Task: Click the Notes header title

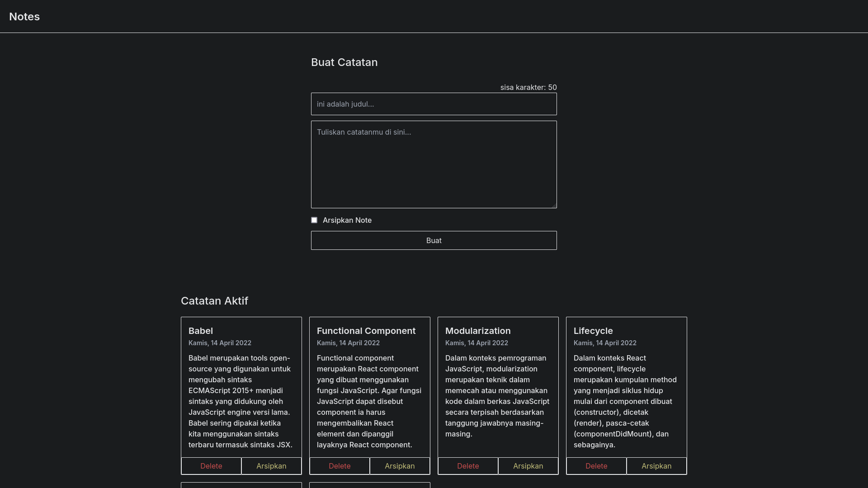Action: click(24, 17)
